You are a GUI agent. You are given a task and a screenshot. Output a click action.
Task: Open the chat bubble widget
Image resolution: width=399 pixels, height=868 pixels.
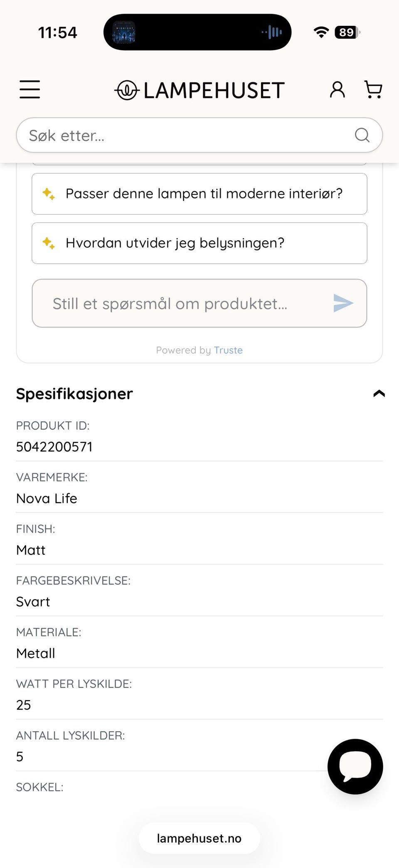[355, 767]
